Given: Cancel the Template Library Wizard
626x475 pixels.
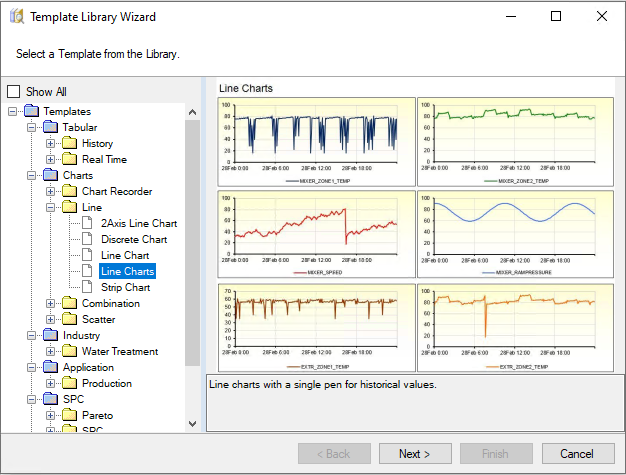Looking at the screenshot, I should coord(578,454).
